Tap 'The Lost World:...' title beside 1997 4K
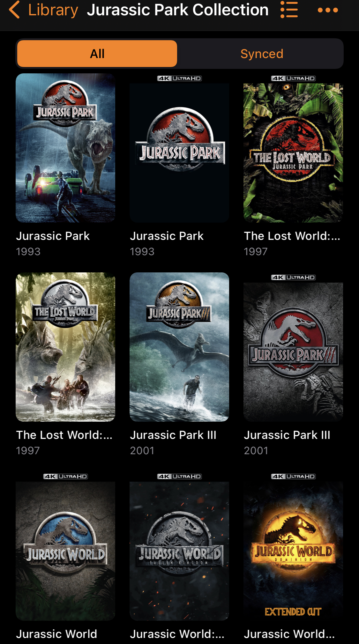Viewport: 359px width, 644px height. pos(292,236)
